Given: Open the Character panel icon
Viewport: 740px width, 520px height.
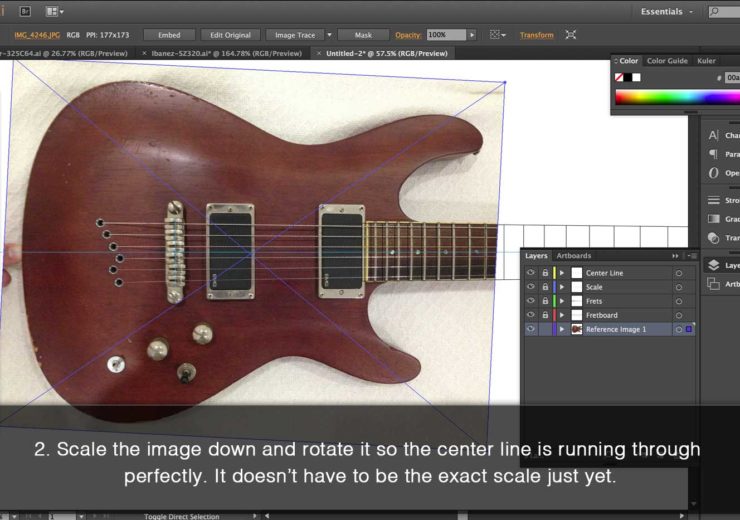Looking at the screenshot, I should (714, 135).
